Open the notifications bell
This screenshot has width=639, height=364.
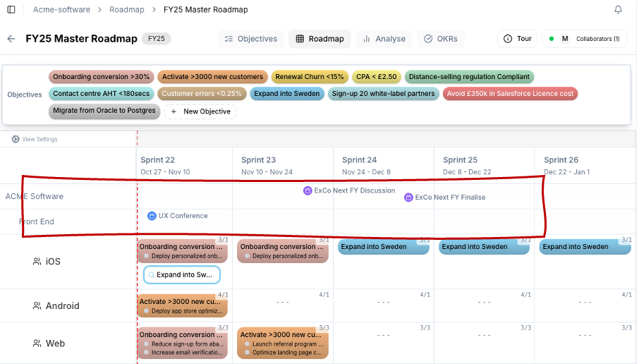(618, 10)
